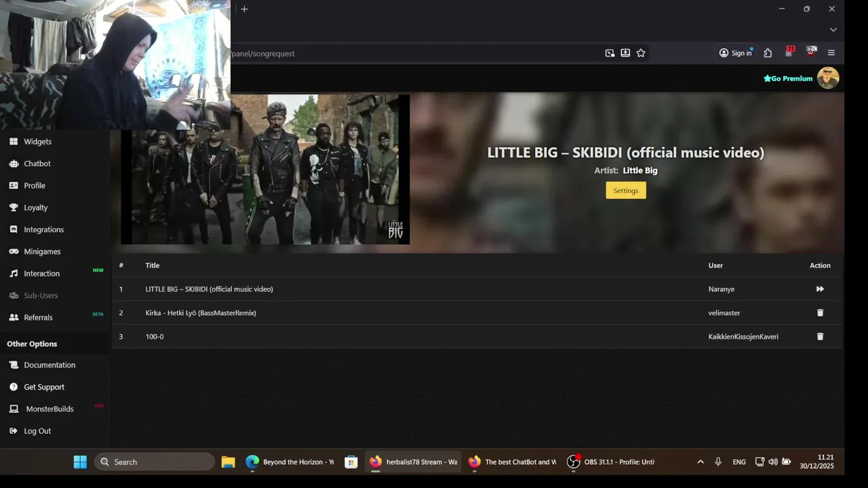Screen dimensions: 868x488
Task: Click the MonsterBuilds computer icon
Action: tap(14, 409)
